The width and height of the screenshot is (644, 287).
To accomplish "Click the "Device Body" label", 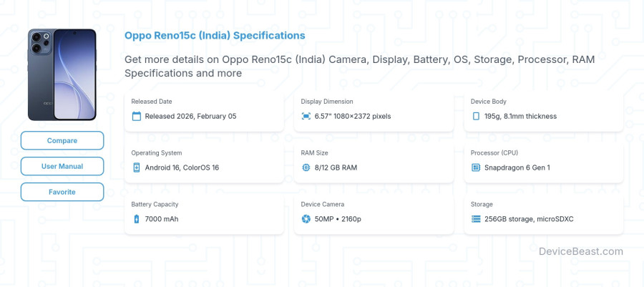I will click(x=488, y=102).
